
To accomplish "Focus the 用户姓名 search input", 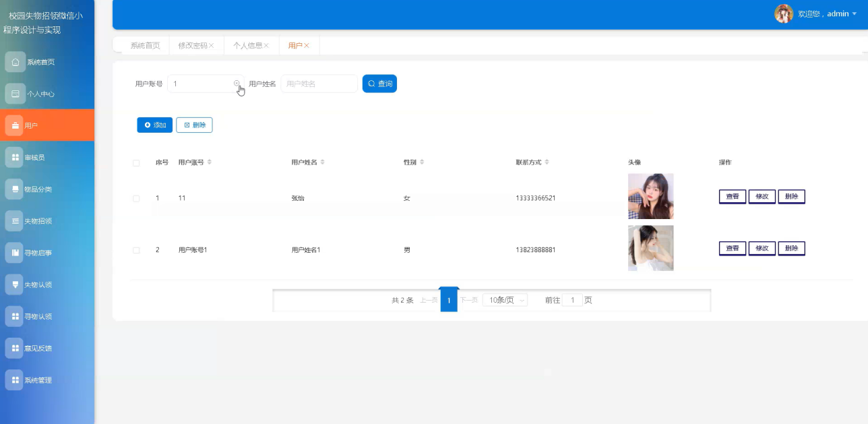I will point(319,84).
